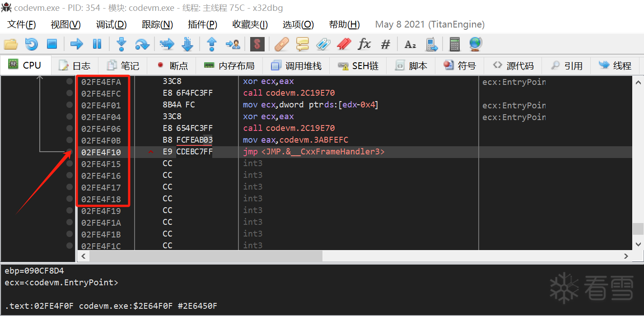Viewport: 644px width, 316px height.
Task: Execute until return using up-arrow icon
Action: (211, 44)
